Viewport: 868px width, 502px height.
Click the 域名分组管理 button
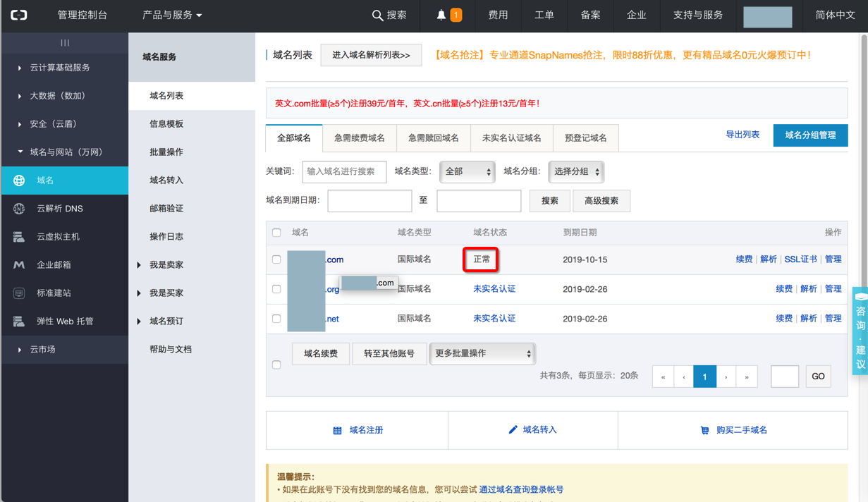click(x=810, y=135)
